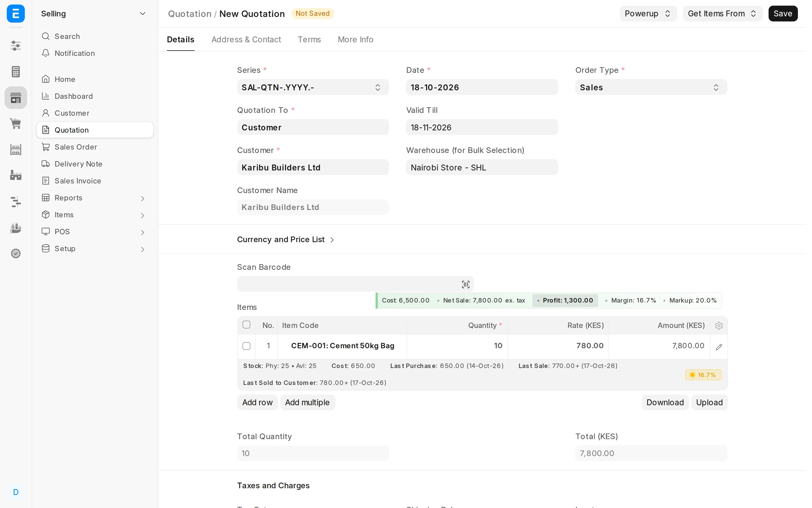This screenshot has height=508, width=812.
Task: Open the Series select SAL-QTN-.YYYY.-
Action: pos(313,87)
